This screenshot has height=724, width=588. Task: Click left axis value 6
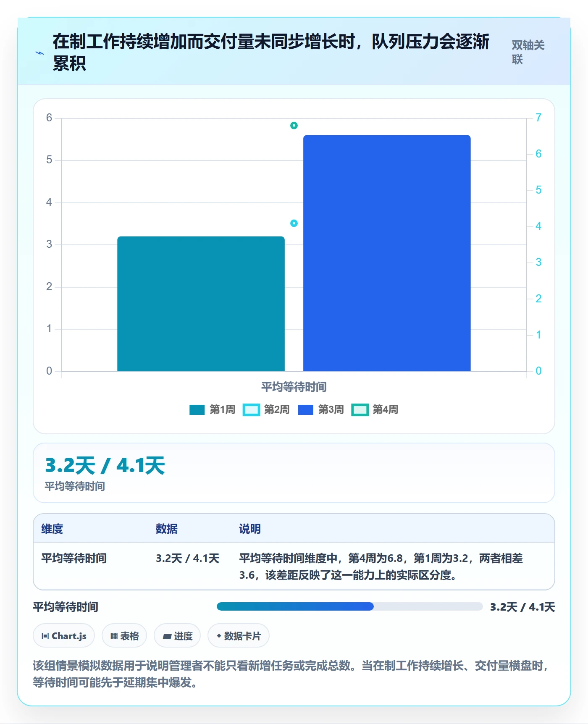coord(49,118)
